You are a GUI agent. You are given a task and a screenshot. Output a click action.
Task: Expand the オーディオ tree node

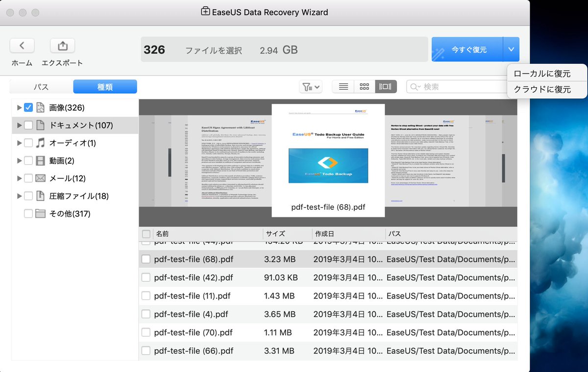[x=19, y=143]
